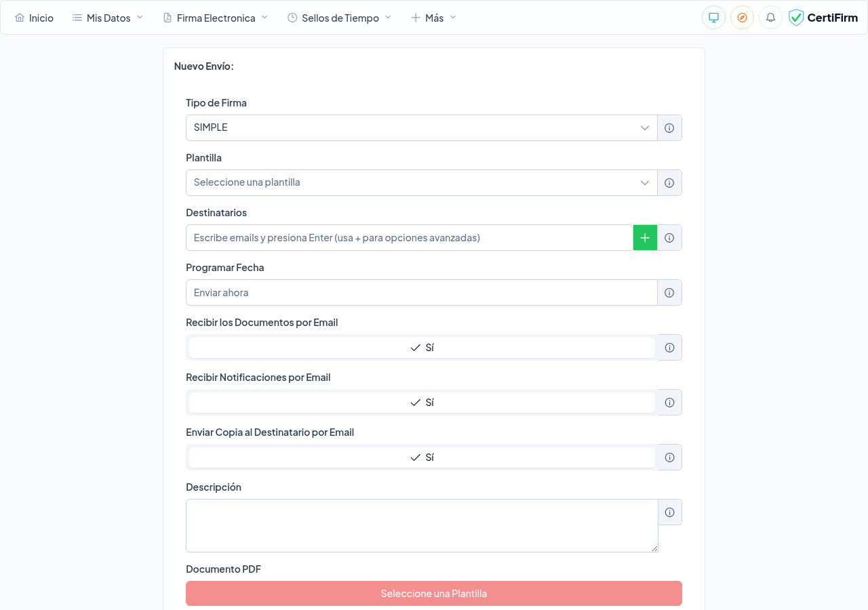Screen dimensions: 868x610
Task: Click the monitor icon in top bar
Action: click(713, 18)
